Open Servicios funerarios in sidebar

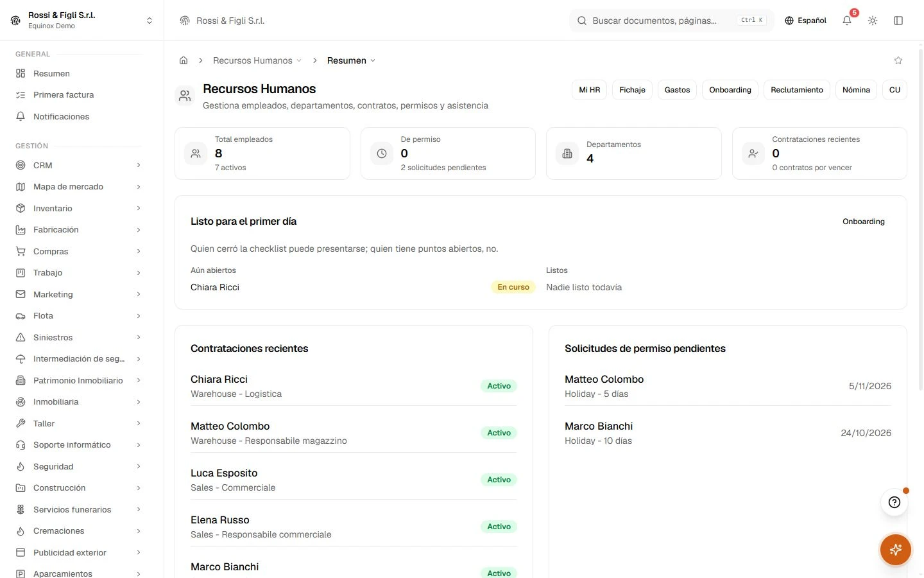(80, 509)
